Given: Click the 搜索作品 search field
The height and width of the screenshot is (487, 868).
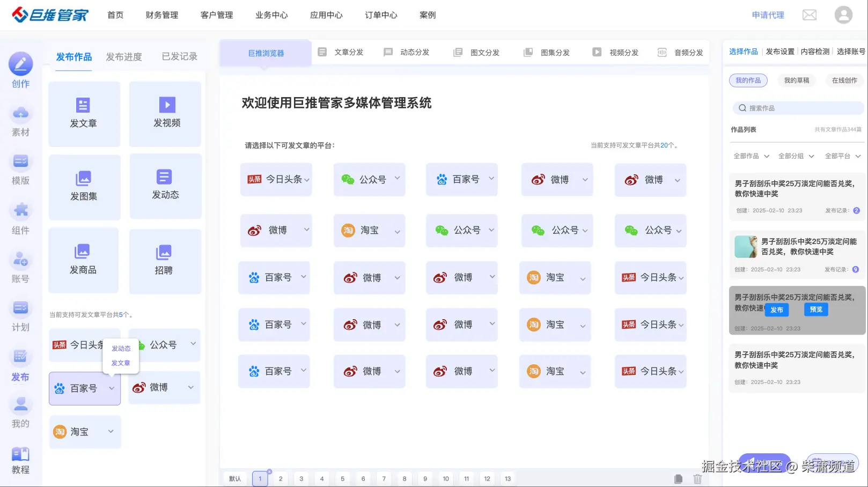Looking at the screenshot, I should pos(798,108).
